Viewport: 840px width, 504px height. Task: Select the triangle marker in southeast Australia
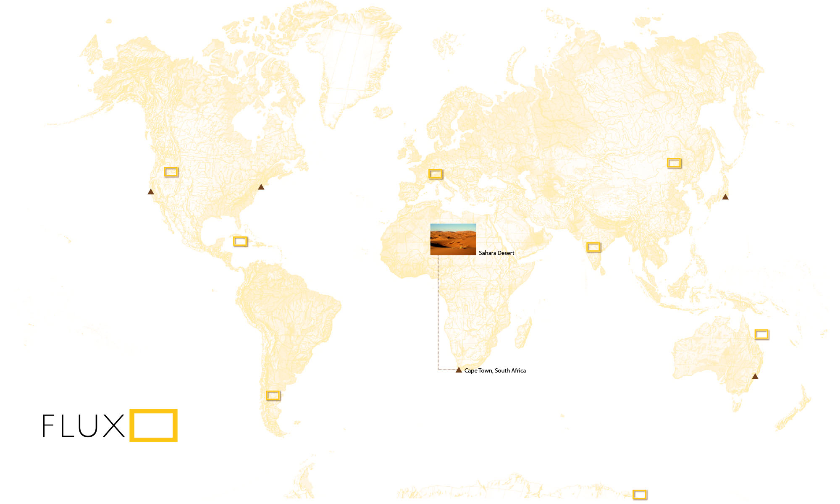[755, 377]
